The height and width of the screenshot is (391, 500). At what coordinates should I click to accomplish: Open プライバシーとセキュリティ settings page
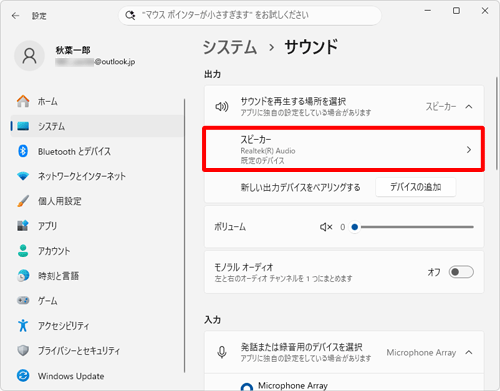[x=97, y=351]
